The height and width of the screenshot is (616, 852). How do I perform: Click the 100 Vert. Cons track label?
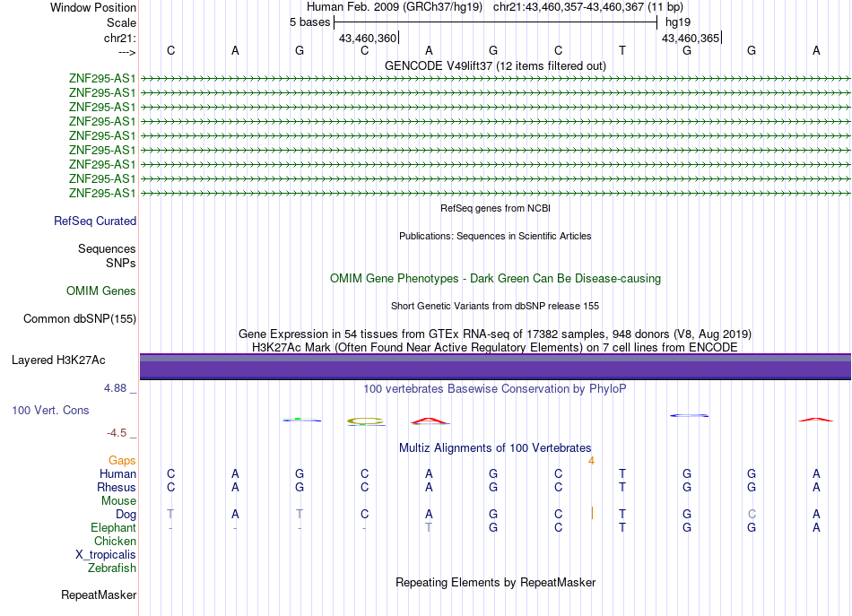(50, 411)
